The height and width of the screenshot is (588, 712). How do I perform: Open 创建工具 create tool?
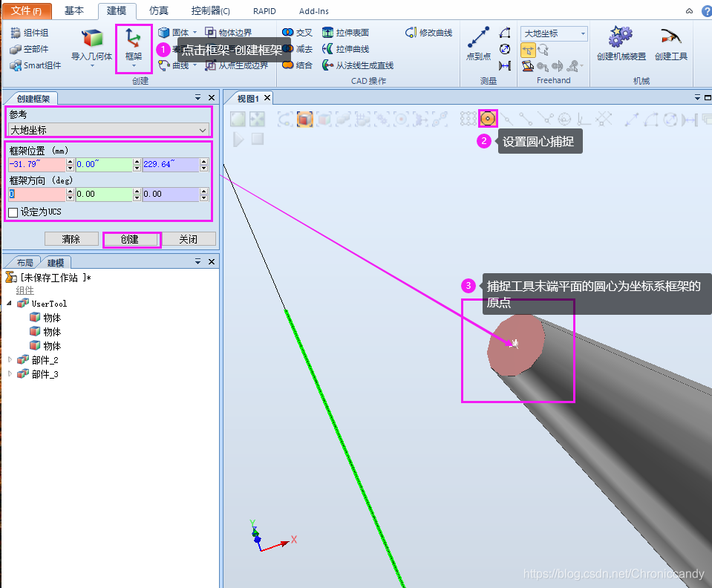(x=670, y=44)
